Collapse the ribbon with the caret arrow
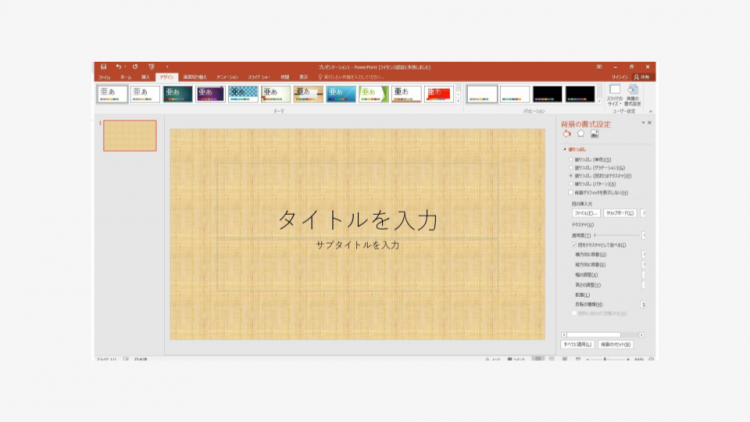Image resolution: width=750 pixels, height=422 pixels. 650,111
